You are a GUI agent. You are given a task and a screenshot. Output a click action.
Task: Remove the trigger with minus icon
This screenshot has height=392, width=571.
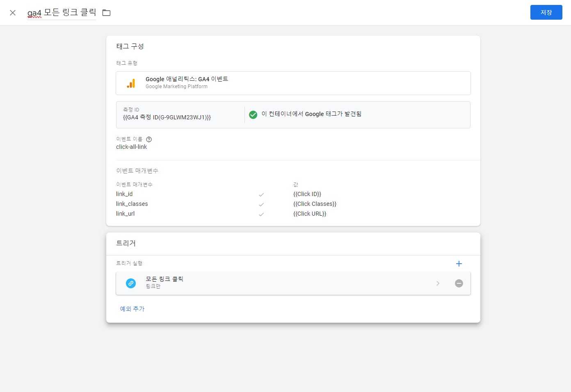pyautogui.click(x=459, y=283)
